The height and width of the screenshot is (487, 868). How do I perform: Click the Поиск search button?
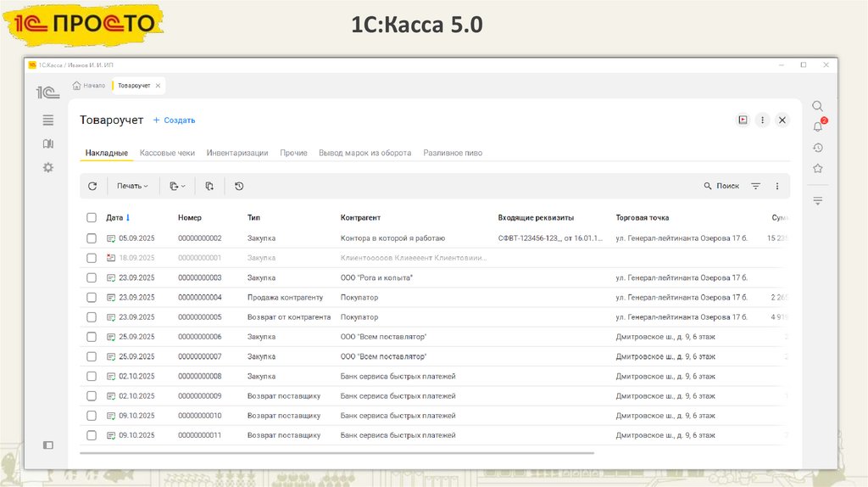click(721, 186)
